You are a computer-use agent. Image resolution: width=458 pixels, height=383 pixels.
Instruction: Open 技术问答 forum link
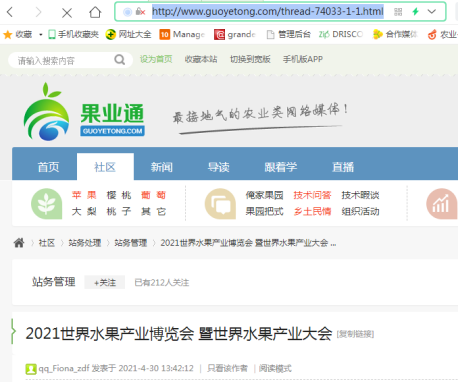[x=312, y=195]
